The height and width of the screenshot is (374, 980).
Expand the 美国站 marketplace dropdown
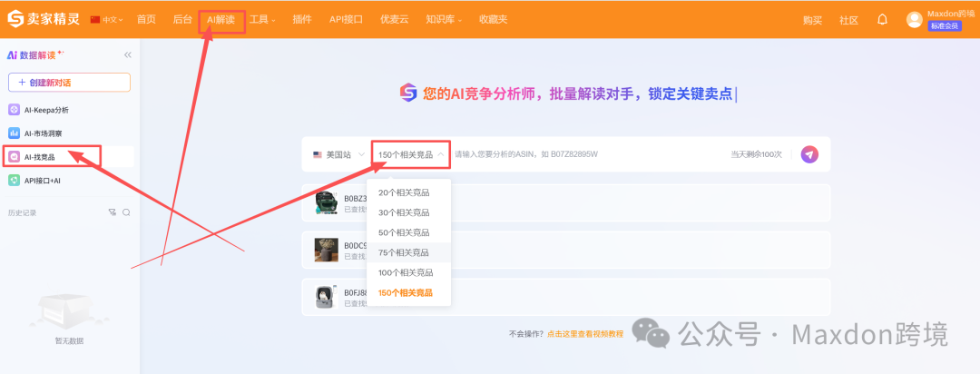pyautogui.click(x=339, y=155)
